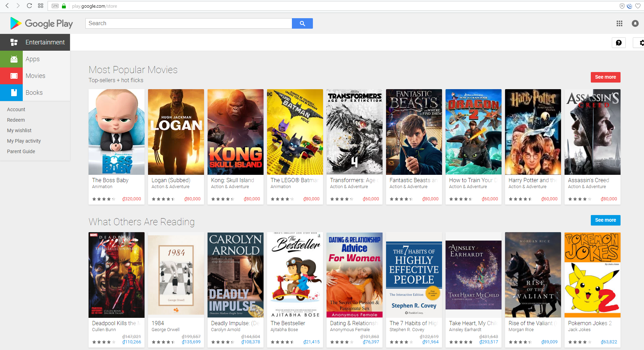
Task: Open the Deadly Impulse book cover
Action: pos(236,275)
